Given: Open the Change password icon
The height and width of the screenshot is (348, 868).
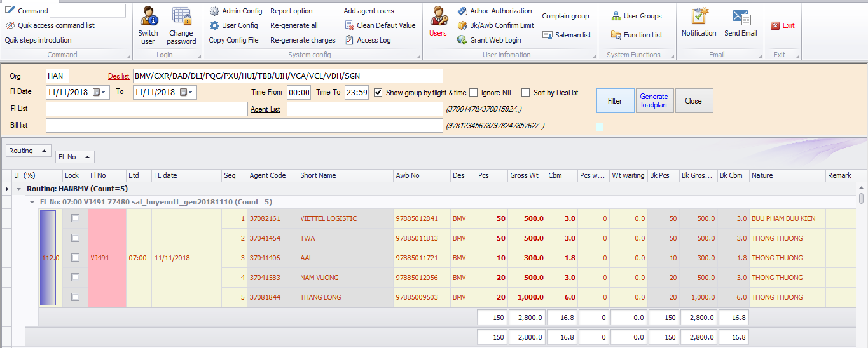Looking at the screenshot, I should click(x=181, y=17).
